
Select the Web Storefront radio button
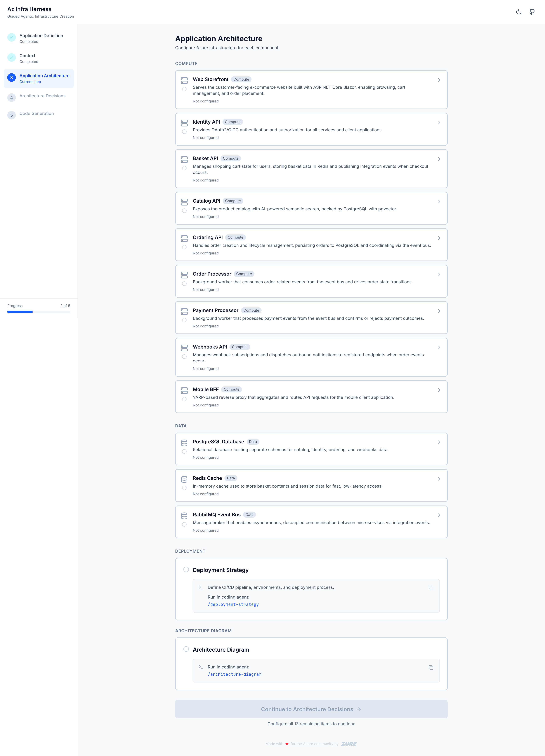[184, 89]
